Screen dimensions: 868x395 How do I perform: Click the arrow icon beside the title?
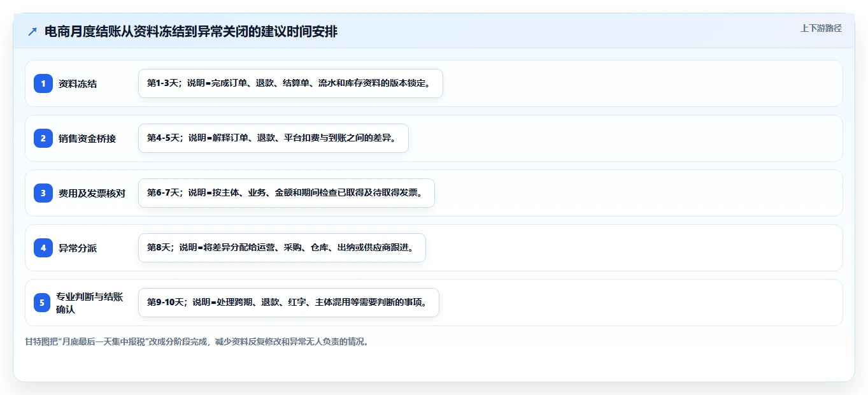(x=32, y=32)
